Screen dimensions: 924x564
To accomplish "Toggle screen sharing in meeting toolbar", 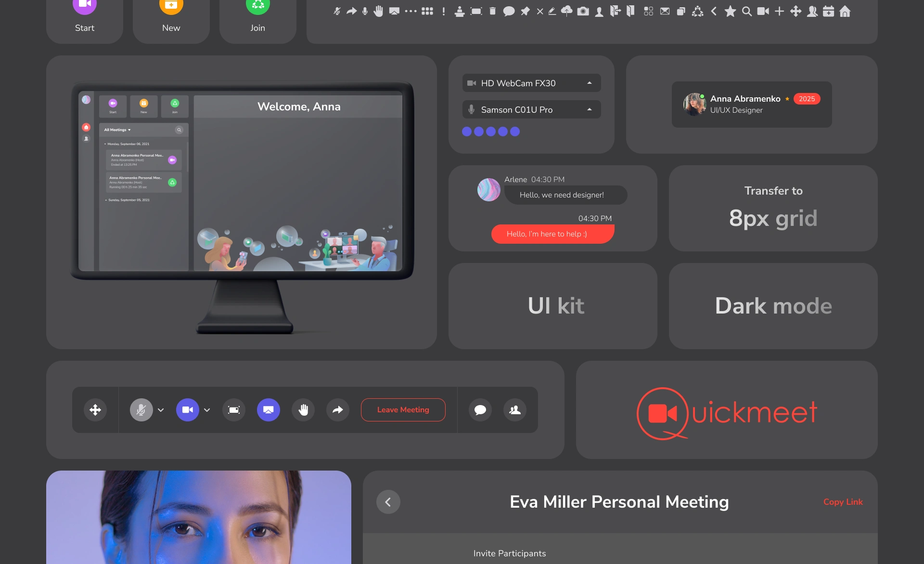I will pos(269,410).
